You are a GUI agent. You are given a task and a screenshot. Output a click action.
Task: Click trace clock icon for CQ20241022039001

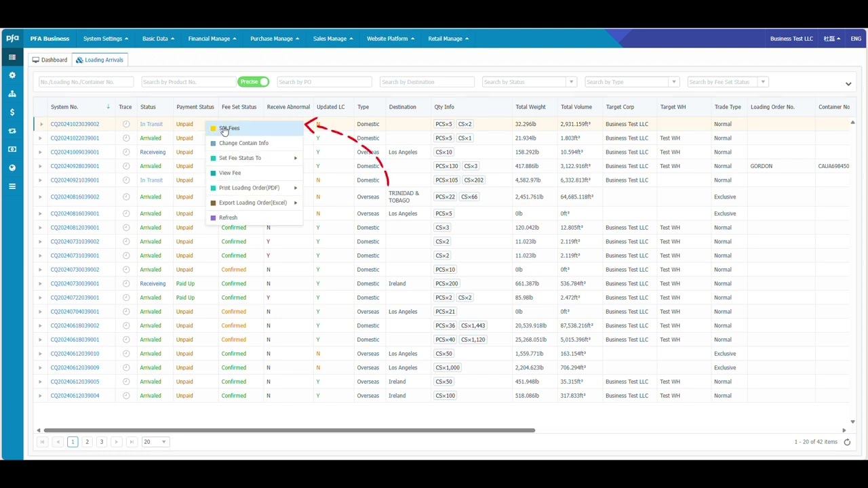point(126,138)
